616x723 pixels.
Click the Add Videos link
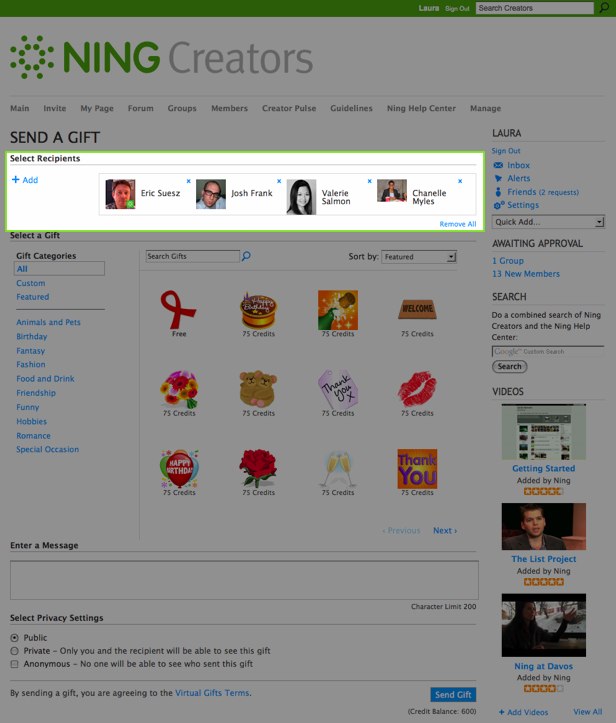pos(523,712)
